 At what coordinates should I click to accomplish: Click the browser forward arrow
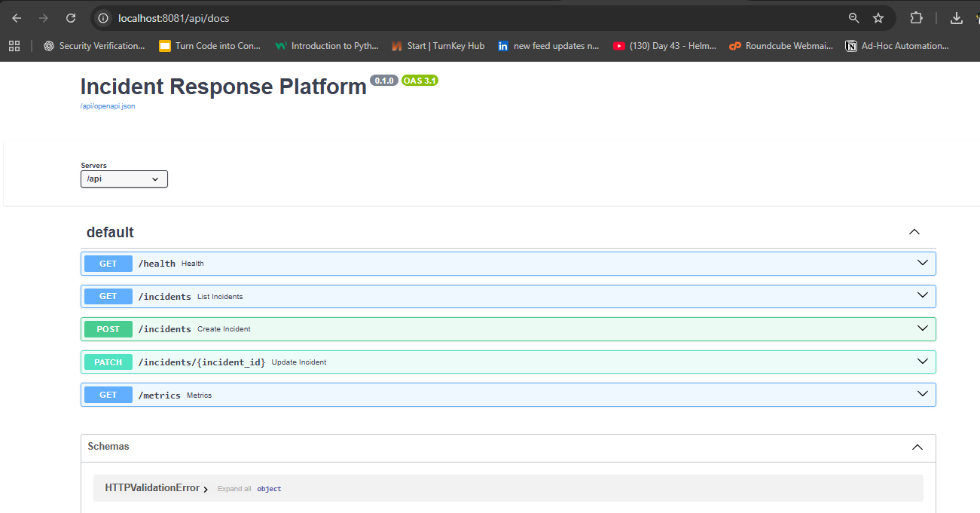point(44,18)
